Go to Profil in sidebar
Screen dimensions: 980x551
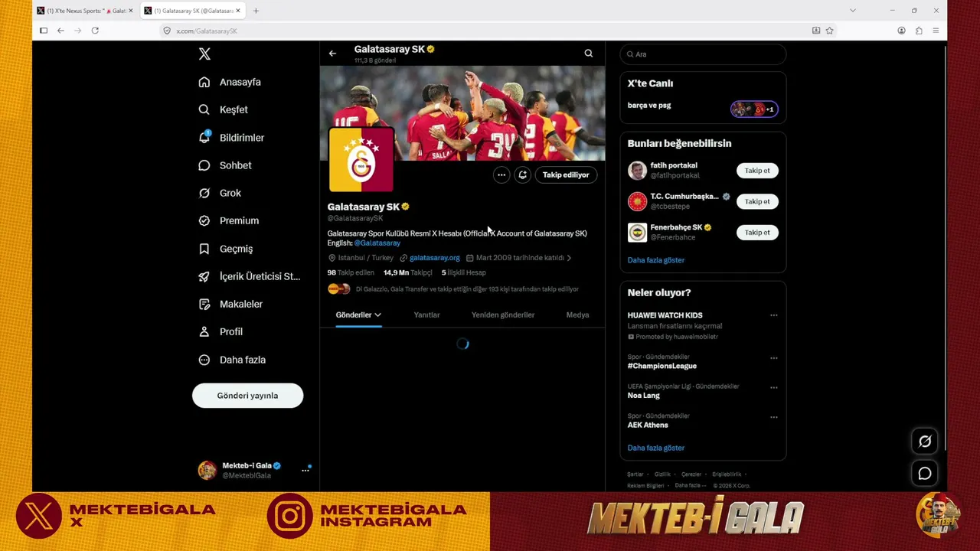(x=220, y=331)
